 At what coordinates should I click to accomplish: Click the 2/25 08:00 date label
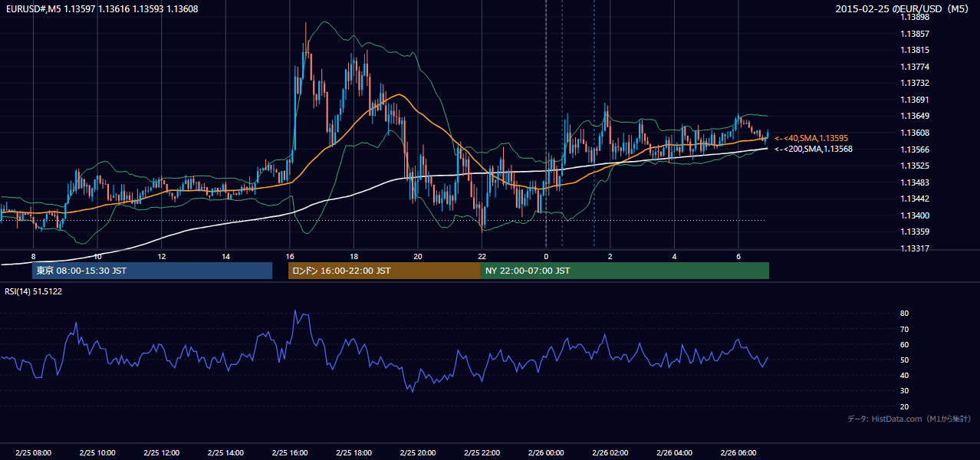click(33, 453)
